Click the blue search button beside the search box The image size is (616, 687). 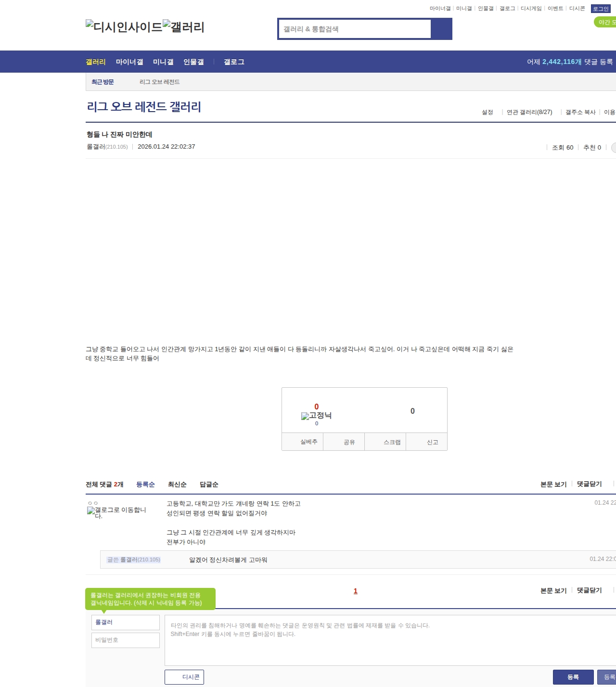(441, 29)
